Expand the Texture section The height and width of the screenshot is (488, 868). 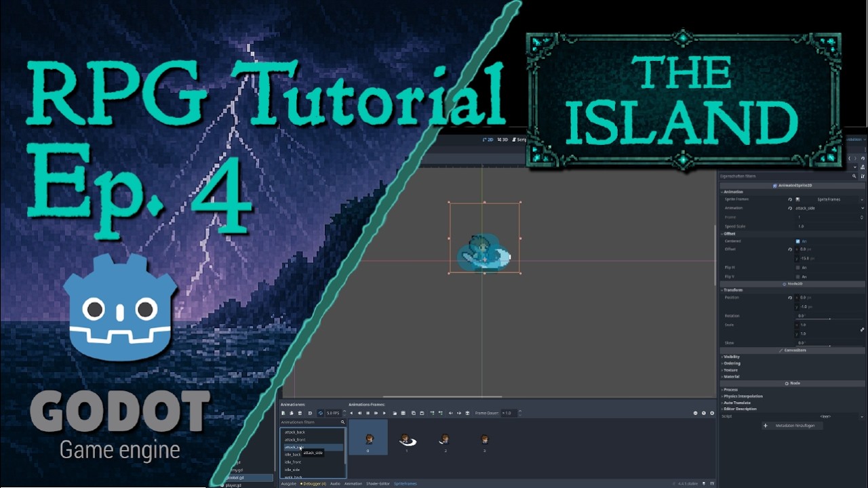point(730,370)
